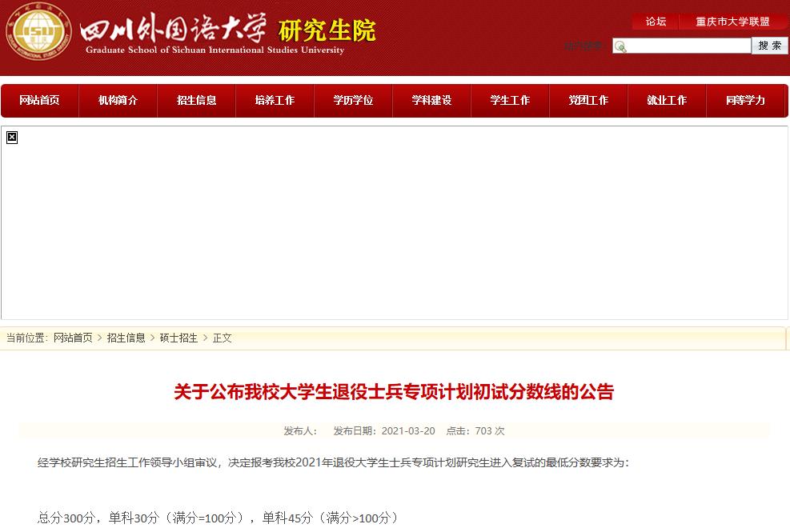Go to 网站首页 in navigation bar

pyautogui.click(x=39, y=100)
